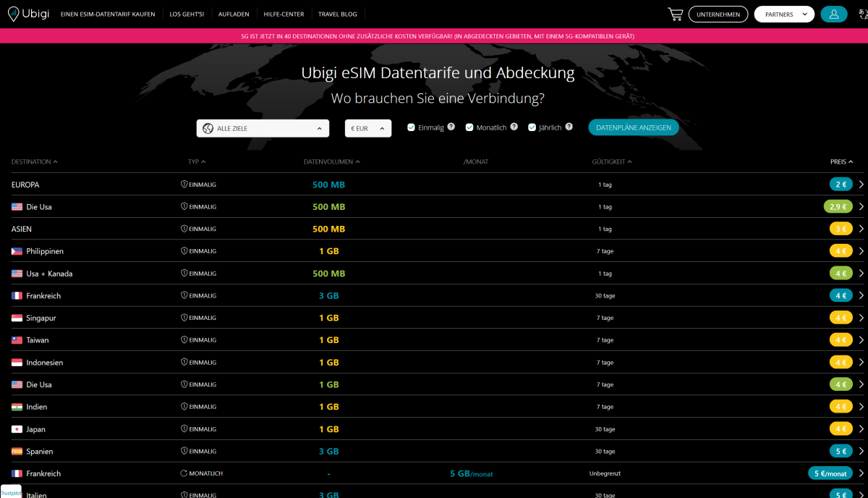Image resolution: width=868 pixels, height=498 pixels.
Task: Open the shopping cart icon
Action: pyautogui.click(x=675, y=14)
